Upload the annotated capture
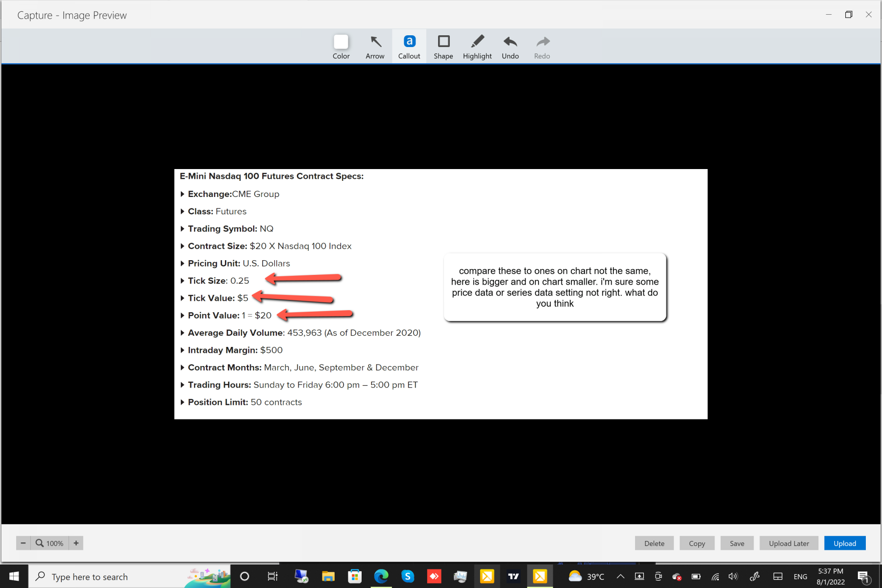This screenshot has width=882, height=588. [x=845, y=543]
